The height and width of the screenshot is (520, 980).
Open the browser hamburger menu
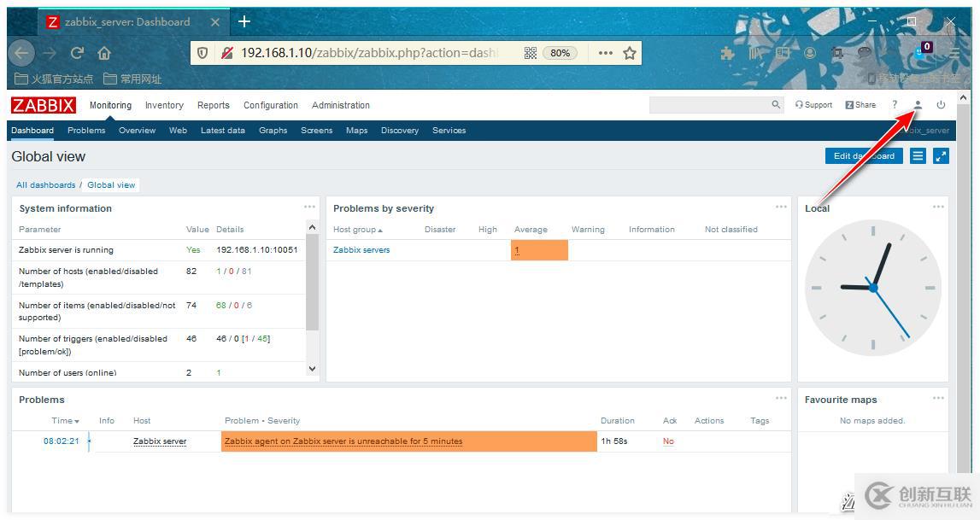click(x=954, y=53)
